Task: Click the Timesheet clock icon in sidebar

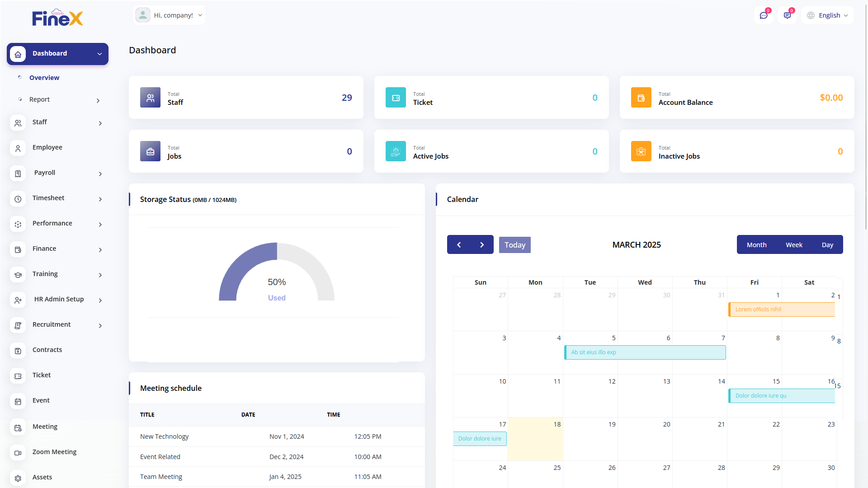Action: pos(18,199)
